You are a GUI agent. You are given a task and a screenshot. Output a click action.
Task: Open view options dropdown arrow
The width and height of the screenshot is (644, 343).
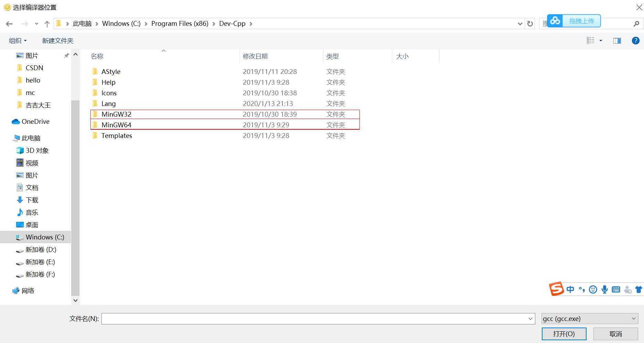pos(601,41)
